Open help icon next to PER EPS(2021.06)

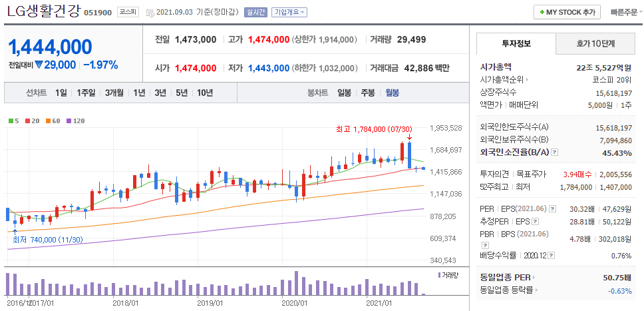click(x=552, y=208)
